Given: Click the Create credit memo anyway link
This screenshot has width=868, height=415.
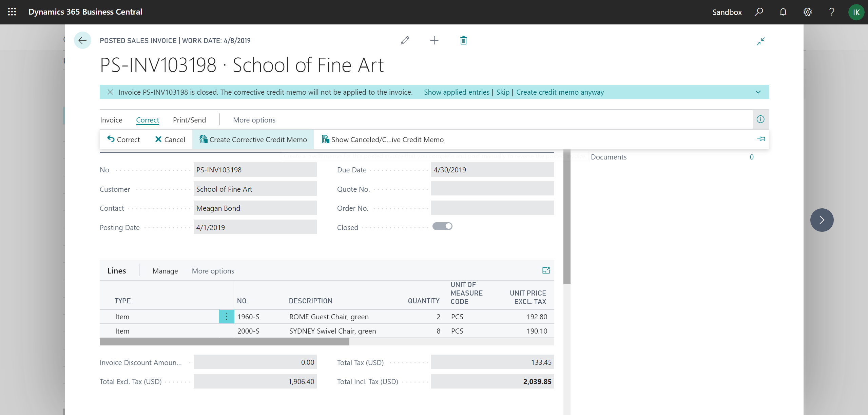Looking at the screenshot, I should (x=560, y=92).
